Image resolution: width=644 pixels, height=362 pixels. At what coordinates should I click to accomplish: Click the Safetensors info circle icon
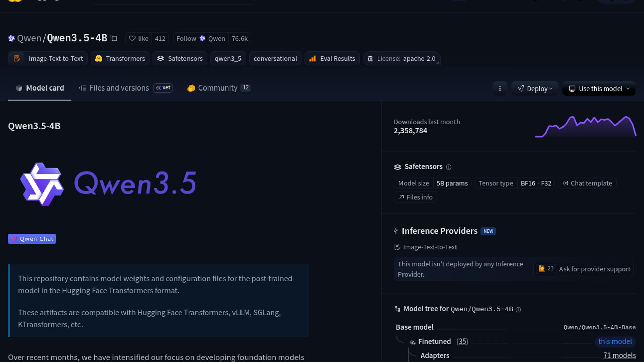(x=448, y=167)
